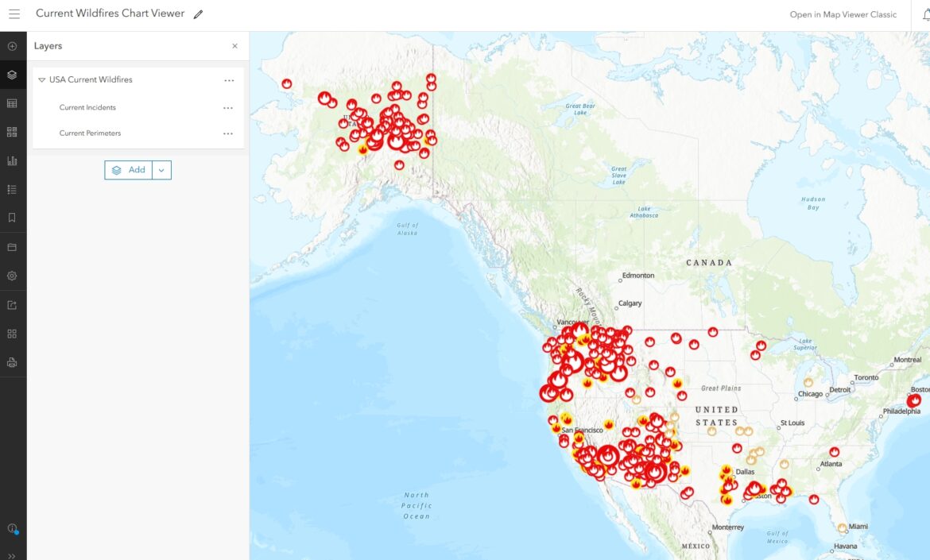Open the Charts panel icon
Image resolution: width=930 pixels, height=560 pixels.
tap(12, 160)
